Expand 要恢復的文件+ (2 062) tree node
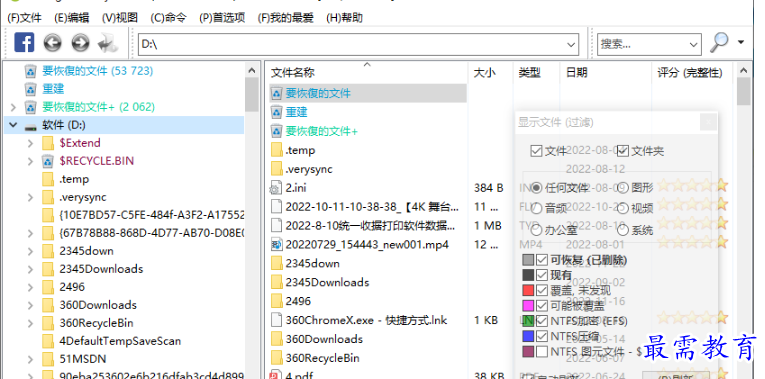This screenshot has height=379, width=765. (13, 107)
